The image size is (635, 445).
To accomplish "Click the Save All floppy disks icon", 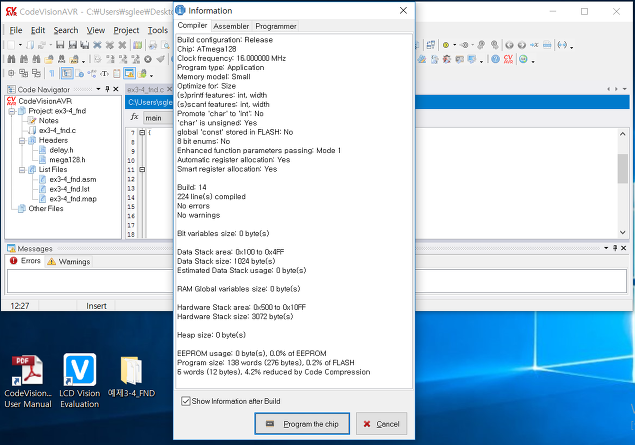I will tap(85, 45).
